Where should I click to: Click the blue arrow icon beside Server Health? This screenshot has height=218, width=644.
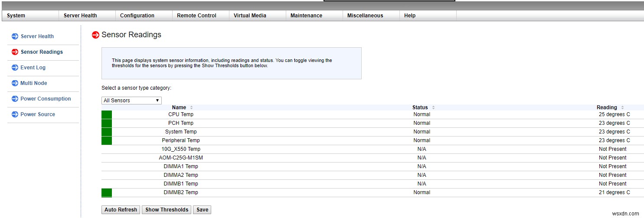15,36
